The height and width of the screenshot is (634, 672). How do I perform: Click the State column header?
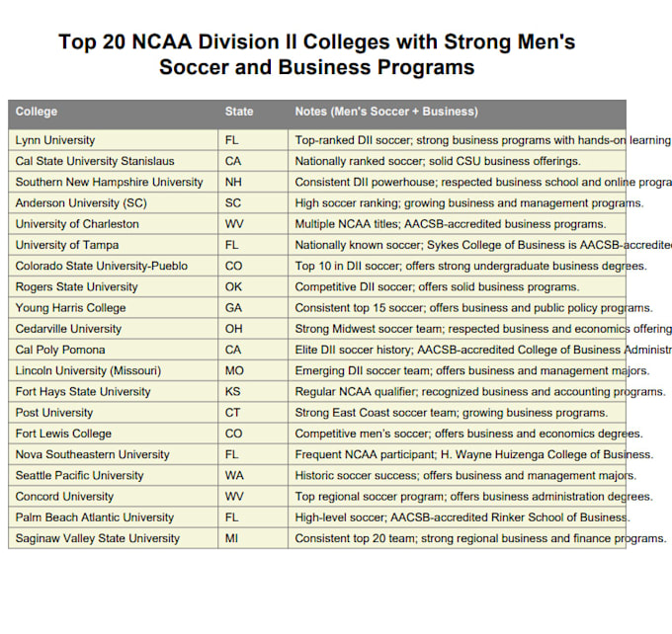(x=239, y=112)
